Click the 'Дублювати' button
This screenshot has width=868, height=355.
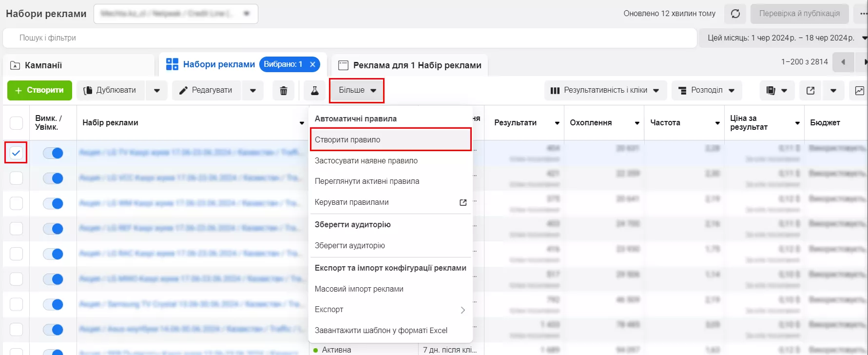coord(111,91)
